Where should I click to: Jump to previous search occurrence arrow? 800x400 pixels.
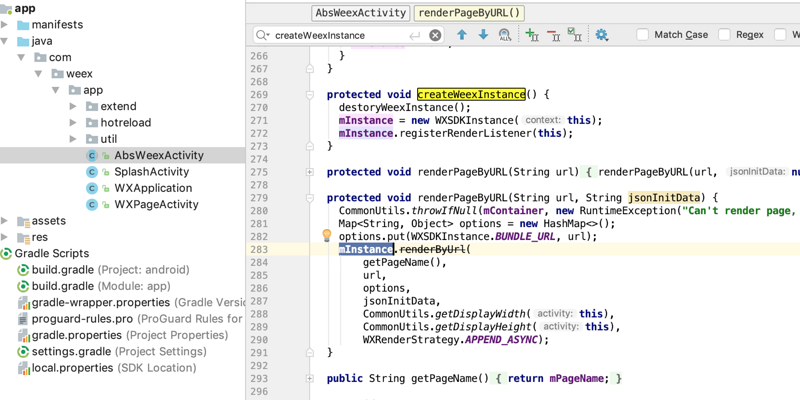point(462,35)
